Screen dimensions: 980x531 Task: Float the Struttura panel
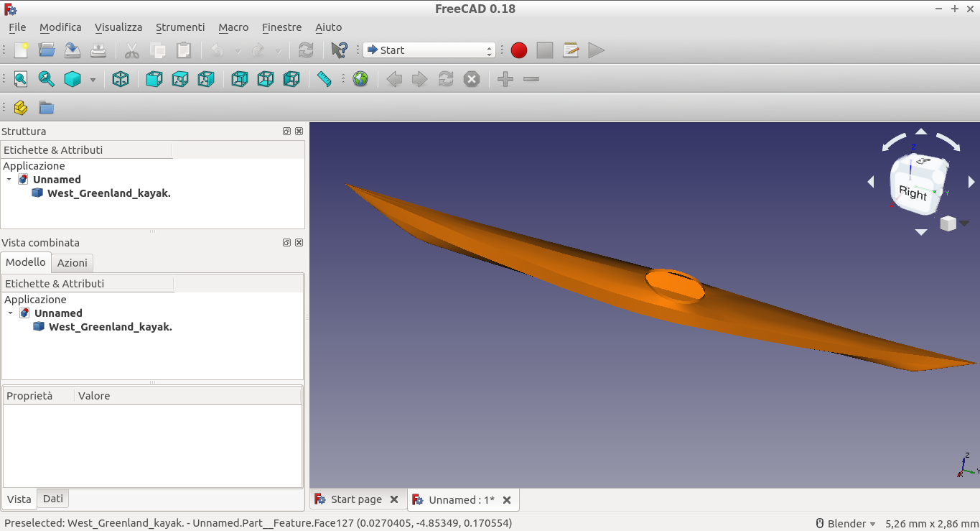287,131
